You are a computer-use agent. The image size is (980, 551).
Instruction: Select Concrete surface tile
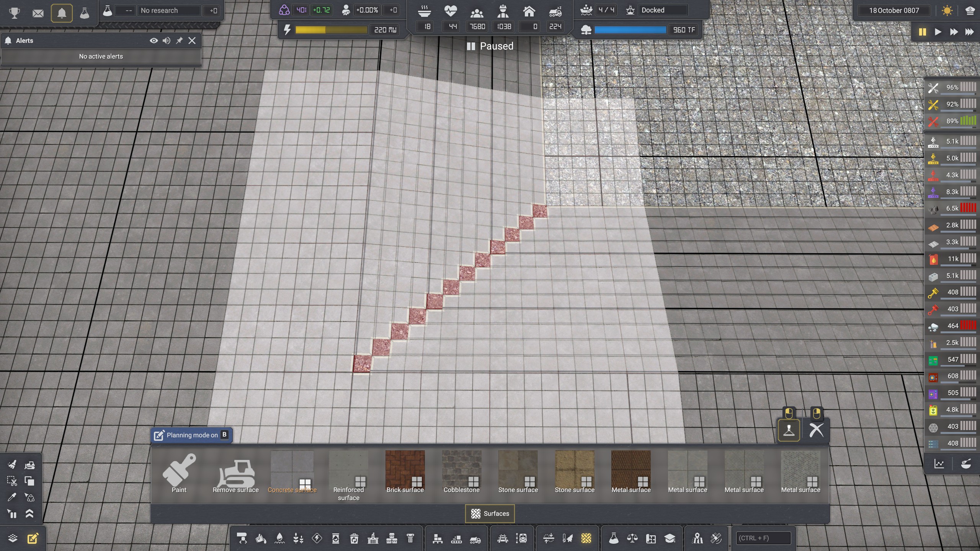point(292,473)
